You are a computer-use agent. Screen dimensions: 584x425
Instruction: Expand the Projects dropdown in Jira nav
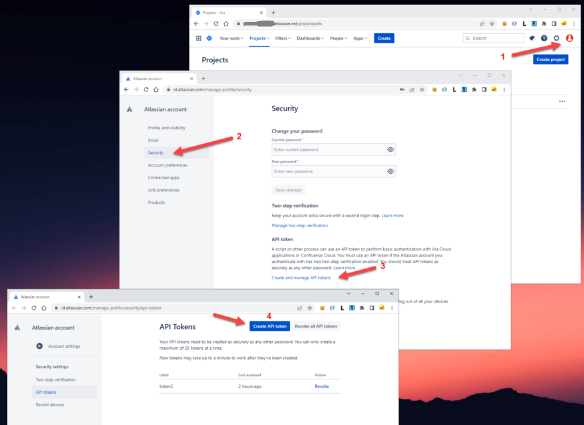pyautogui.click(x=259, y=38)
